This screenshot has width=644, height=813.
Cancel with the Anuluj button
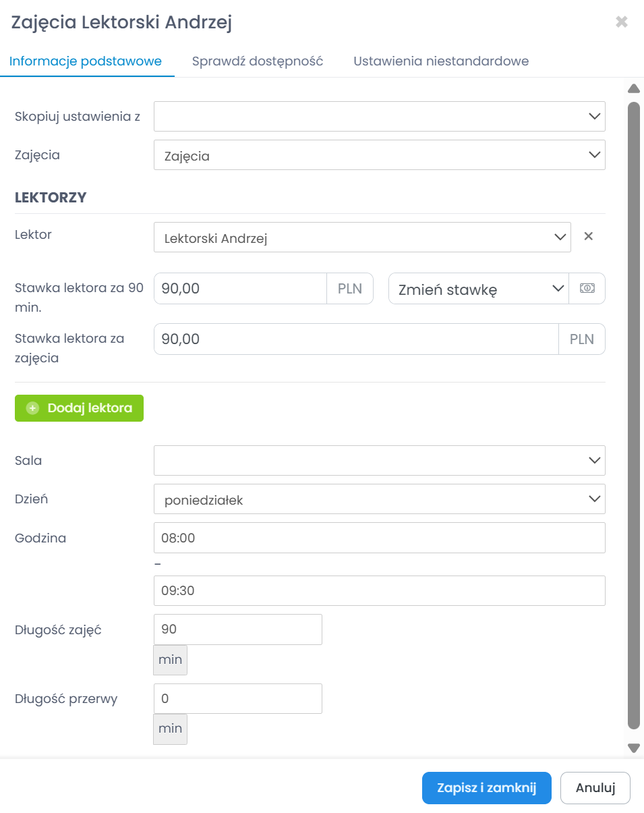595,788
